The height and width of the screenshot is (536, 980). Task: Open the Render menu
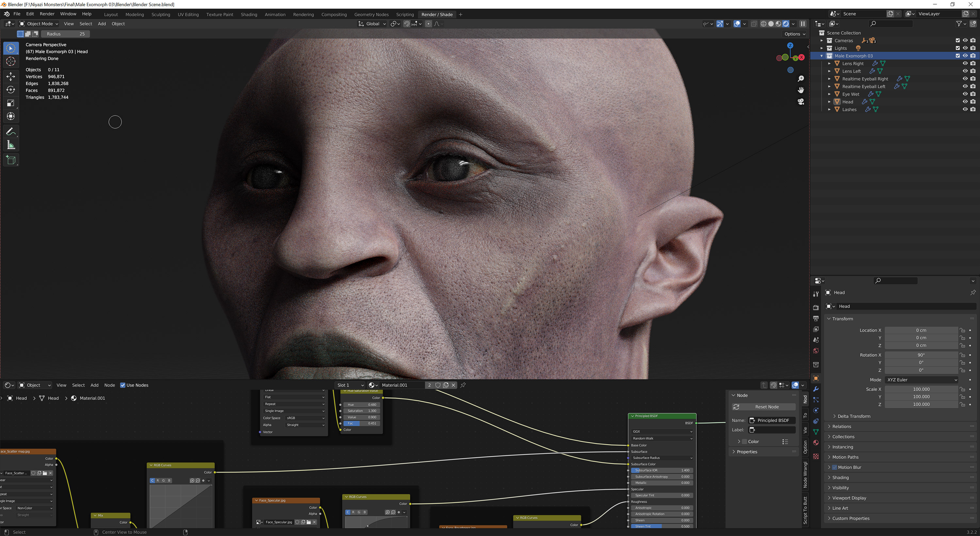47,14
